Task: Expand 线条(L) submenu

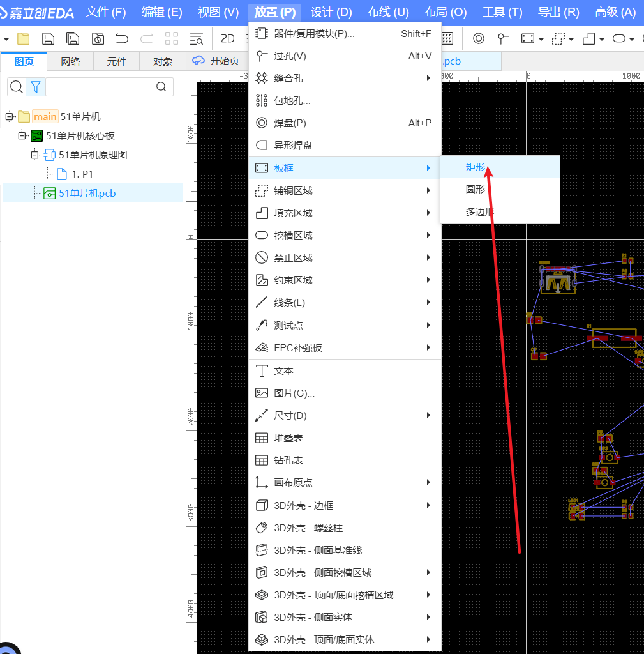Action: (345, 302)
